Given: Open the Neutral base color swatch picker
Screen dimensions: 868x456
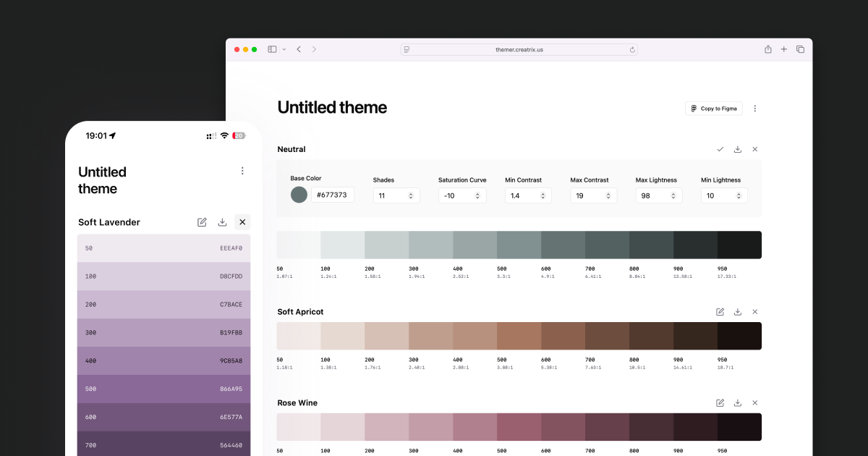Looking at the screenshot, I should coord(299,195).
